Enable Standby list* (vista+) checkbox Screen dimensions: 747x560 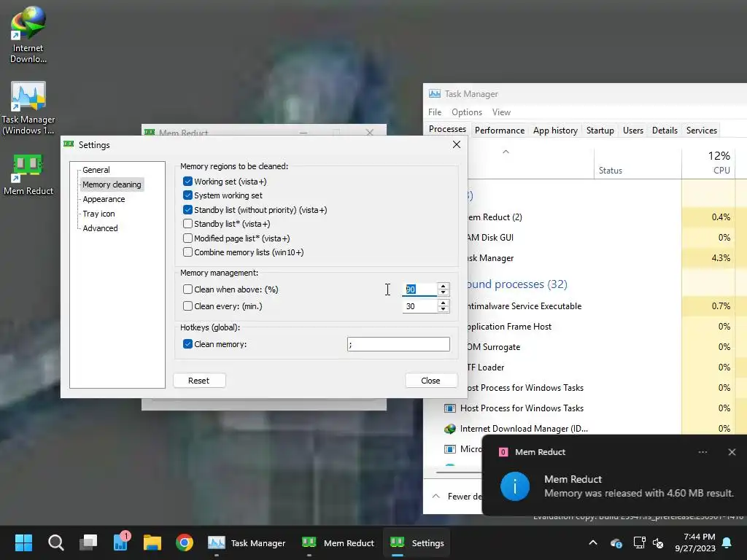187,224
